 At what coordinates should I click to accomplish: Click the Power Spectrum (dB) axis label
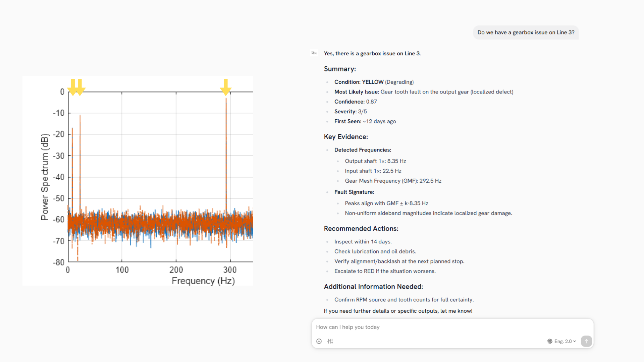[x=45, y=177]
